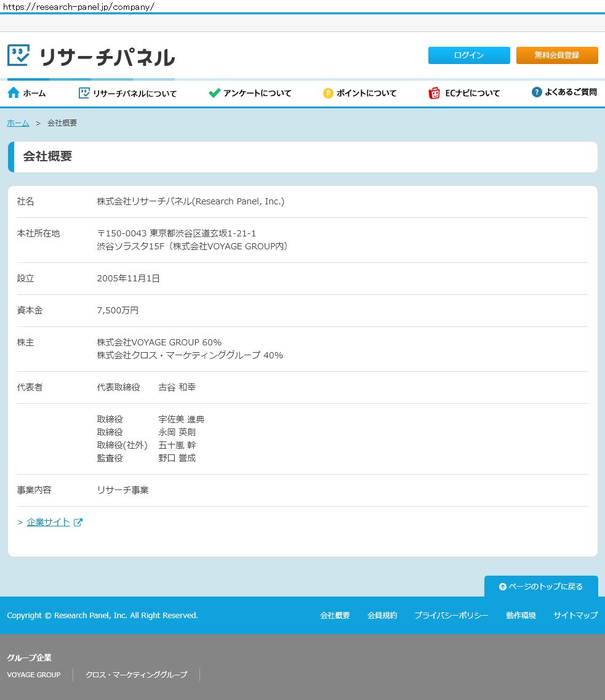
Task: Click the up arrow icon in page-top button
Action: tap(502, 587)
